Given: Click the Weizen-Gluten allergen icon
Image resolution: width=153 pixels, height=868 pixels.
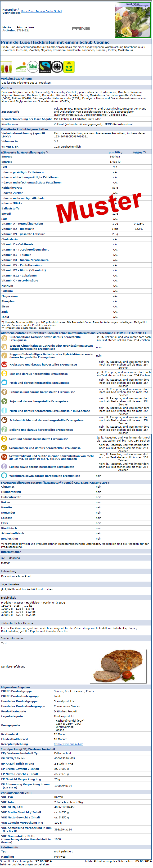Looking at the screenshot, I should pyautogui.click(x=4, y=347).
